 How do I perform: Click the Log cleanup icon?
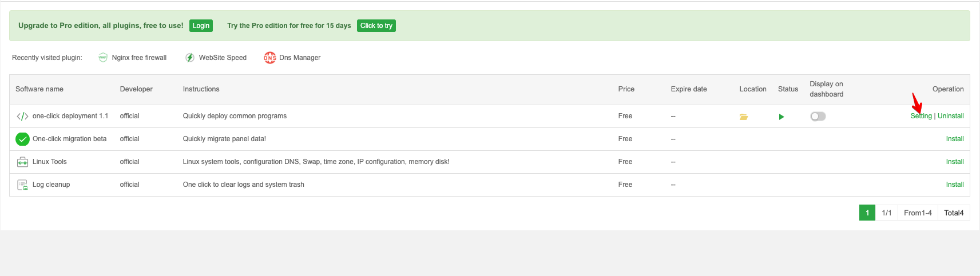click(x=22, y=185)
